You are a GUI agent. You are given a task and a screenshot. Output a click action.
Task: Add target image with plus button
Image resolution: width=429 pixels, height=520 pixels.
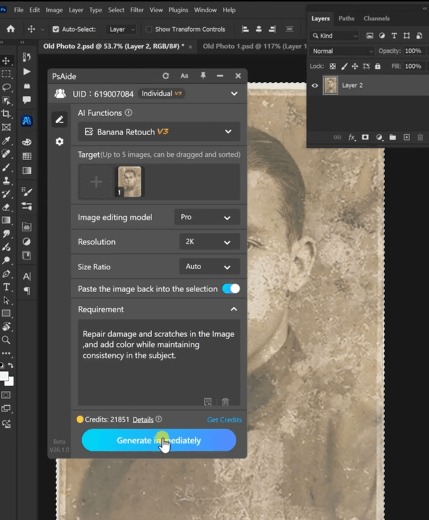coord(96,182)
